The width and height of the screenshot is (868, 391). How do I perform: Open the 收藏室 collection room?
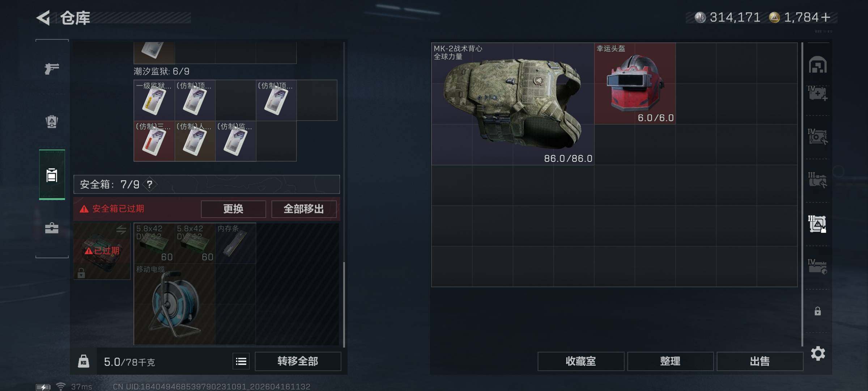[581, 361]
